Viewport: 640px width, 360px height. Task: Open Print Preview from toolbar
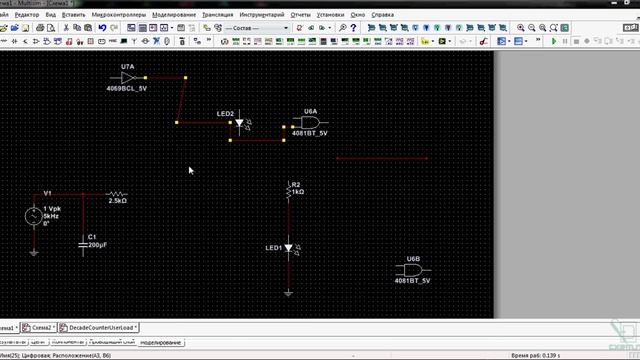pyautogui.click(x=51, y=28)
